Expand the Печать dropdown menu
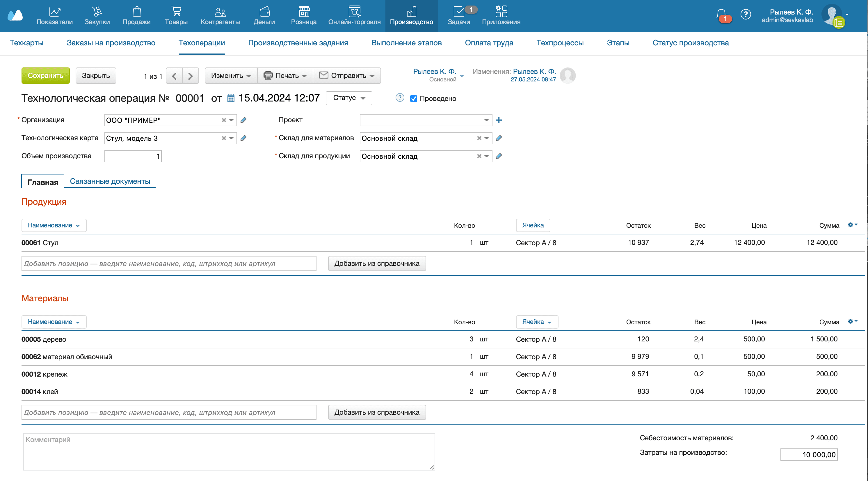This screenshot has height=481, width=868. point(285,76)
